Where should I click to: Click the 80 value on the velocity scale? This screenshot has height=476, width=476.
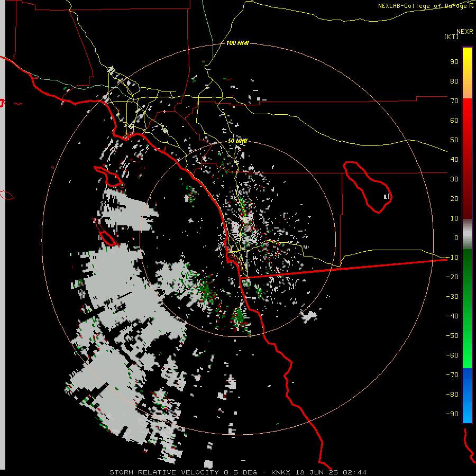click(x=454, y=81)
